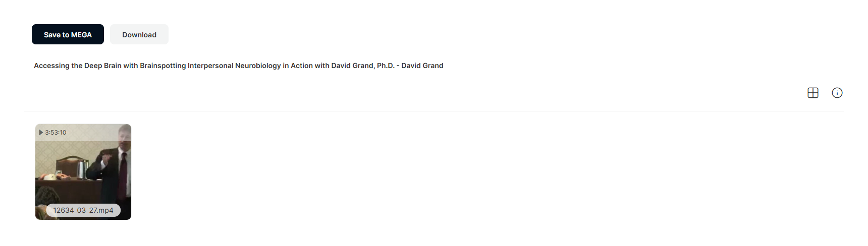Click the play triangle on video thumbnail
The image size is (868, 246).
(41, 133)
